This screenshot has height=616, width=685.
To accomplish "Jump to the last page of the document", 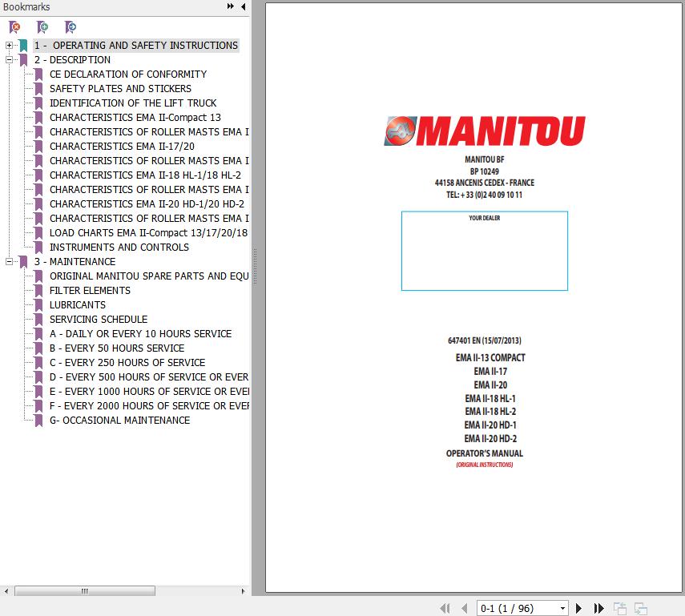I will point(599,608).
